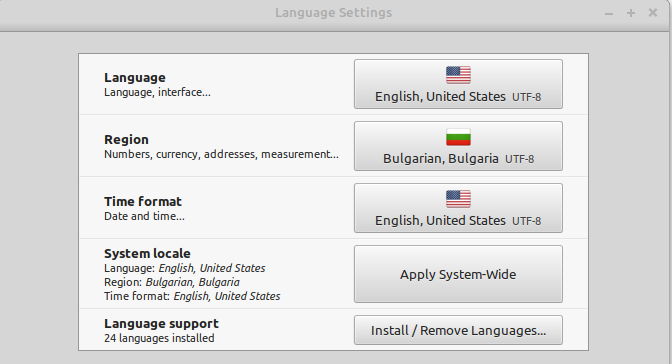Open Language selector showing English, United States
The height and width of the screenshot is (364, 672).
[x=458, y=84]
